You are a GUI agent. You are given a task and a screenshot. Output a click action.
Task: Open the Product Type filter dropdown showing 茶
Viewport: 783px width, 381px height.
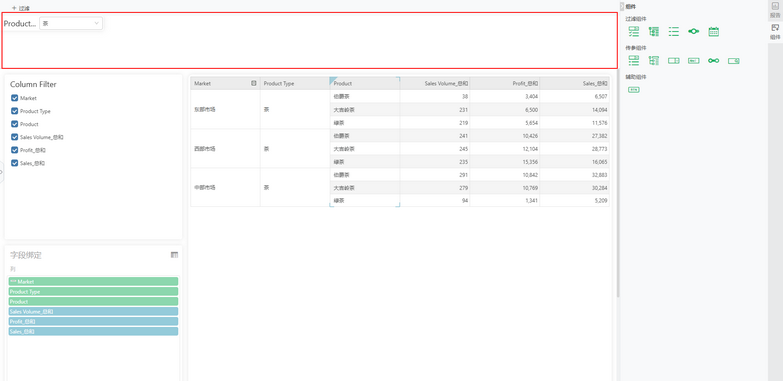click(71, 23)
